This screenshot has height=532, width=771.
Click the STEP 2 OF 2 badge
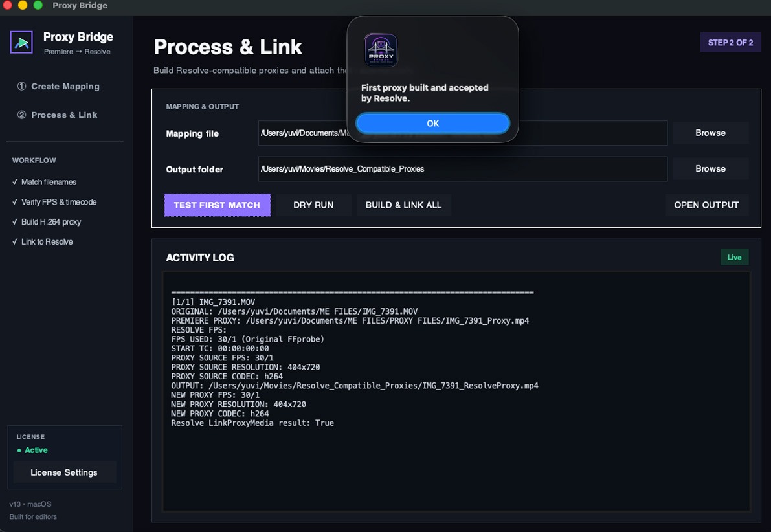(x=731, y=43)
